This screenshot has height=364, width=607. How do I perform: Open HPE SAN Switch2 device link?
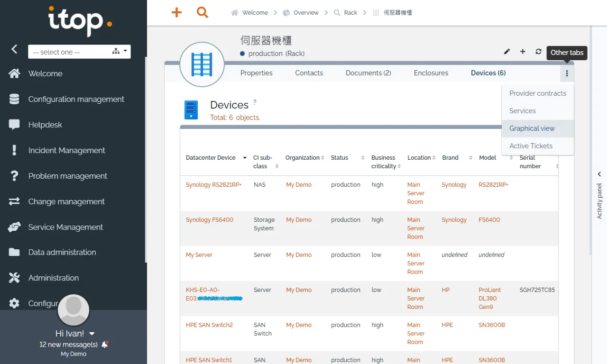pyautogui.click(x=209, y=325)
